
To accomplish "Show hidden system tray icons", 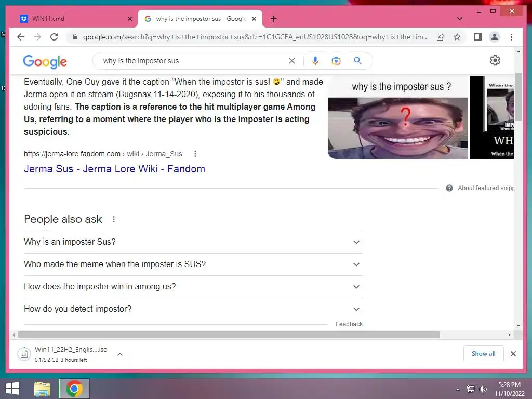I will click(458, 389).
